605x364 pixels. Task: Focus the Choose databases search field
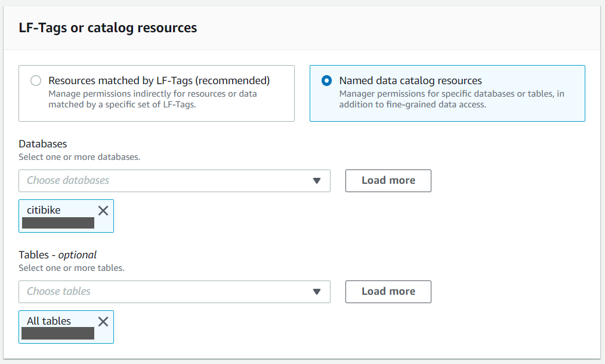coord(161,180)
